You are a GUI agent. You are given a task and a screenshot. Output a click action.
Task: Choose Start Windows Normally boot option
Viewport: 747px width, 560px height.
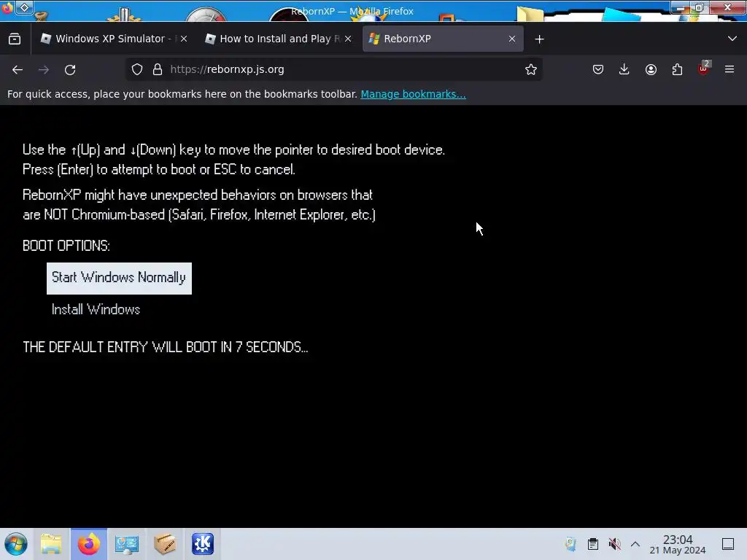pyautogui.click(x=119, y=278)
